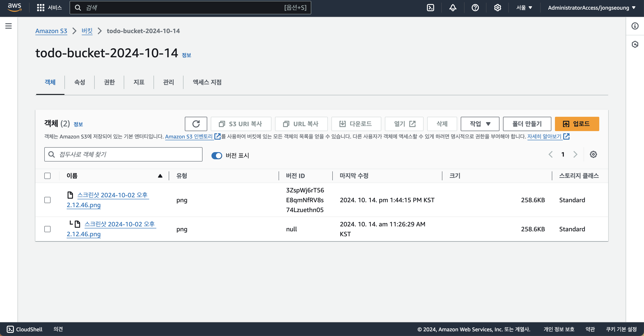Click the orange 업로드 button
The height and width of the screenshot is (336, 644).
point(576,124)
